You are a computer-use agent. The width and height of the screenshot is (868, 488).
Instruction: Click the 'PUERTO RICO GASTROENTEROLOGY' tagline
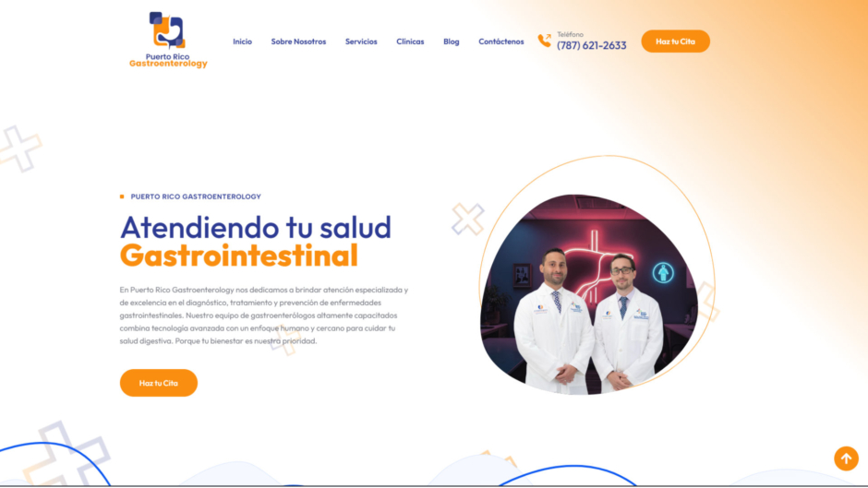point(196,196)
